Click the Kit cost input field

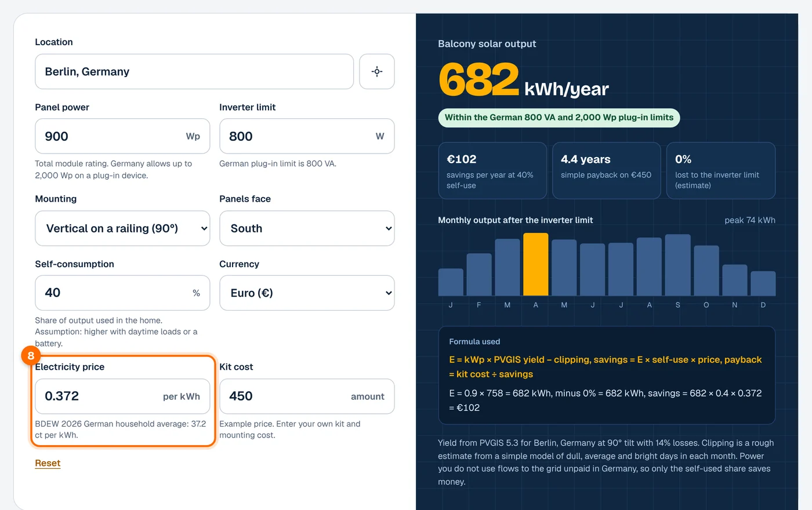[307, 396]
